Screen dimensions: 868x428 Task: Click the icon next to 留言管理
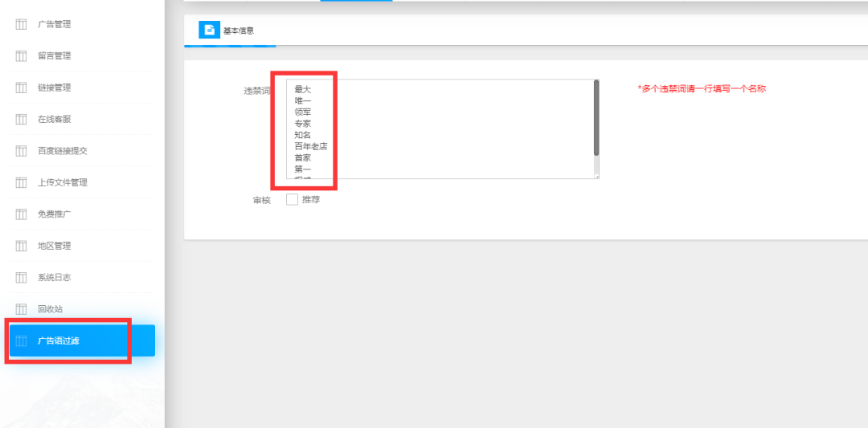tap(22, 55)
